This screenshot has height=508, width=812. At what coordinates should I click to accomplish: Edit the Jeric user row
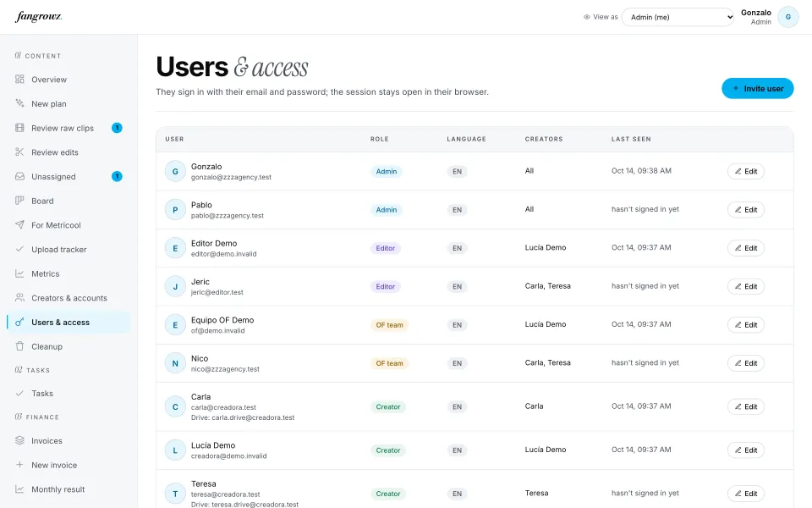click(x=746, y=286)
